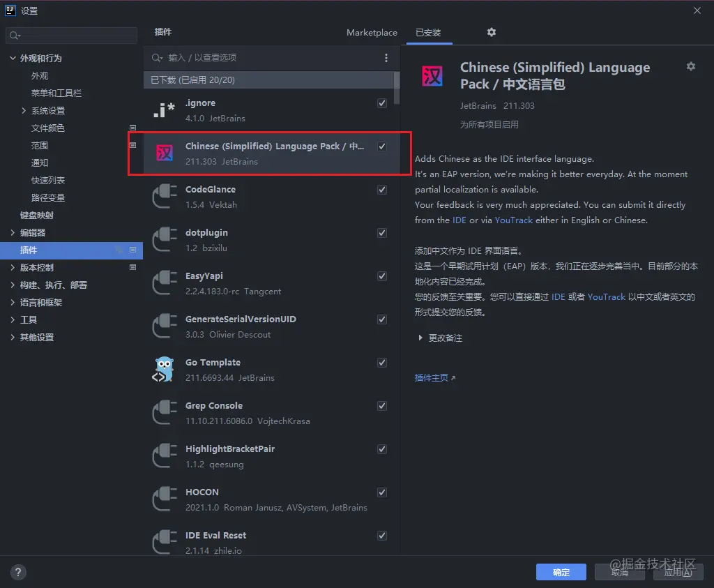Click the large 汉 icon in details panel
Screen dimensions: 714x588
pos(432,76)
